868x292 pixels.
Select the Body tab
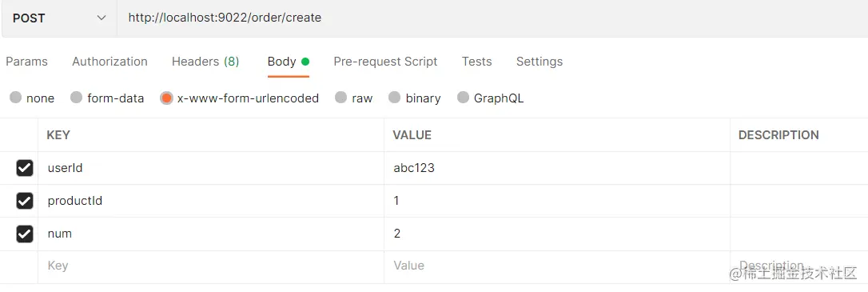[288, 62]
